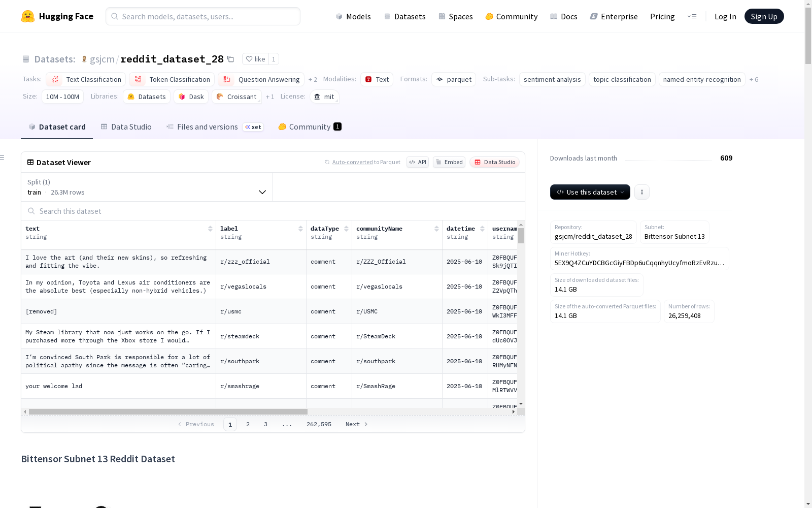The width and height of the screenshot is (812, 508).
Task: Click the sentiment-analysis sub-task tag
Action: (552, 79)
